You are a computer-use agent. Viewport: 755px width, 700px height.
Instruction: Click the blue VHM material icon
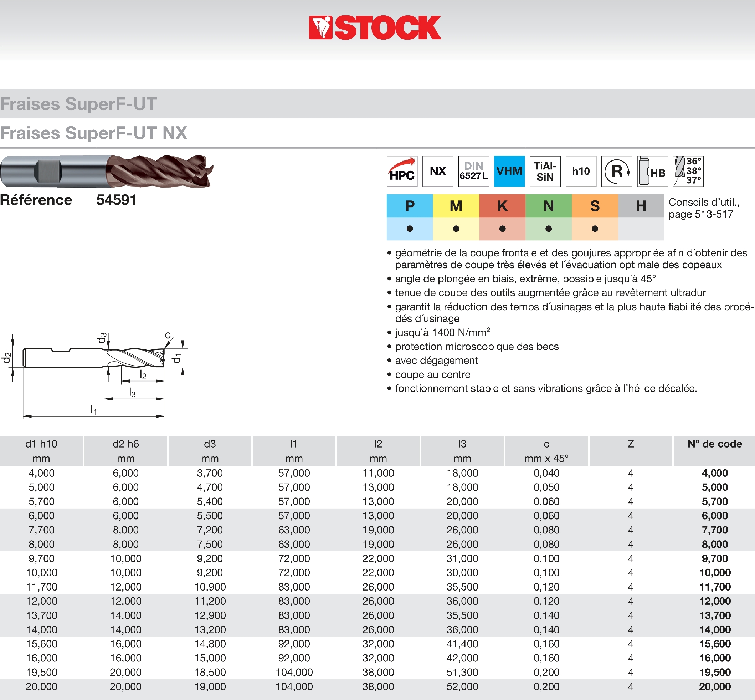click(x=509, y=171)
